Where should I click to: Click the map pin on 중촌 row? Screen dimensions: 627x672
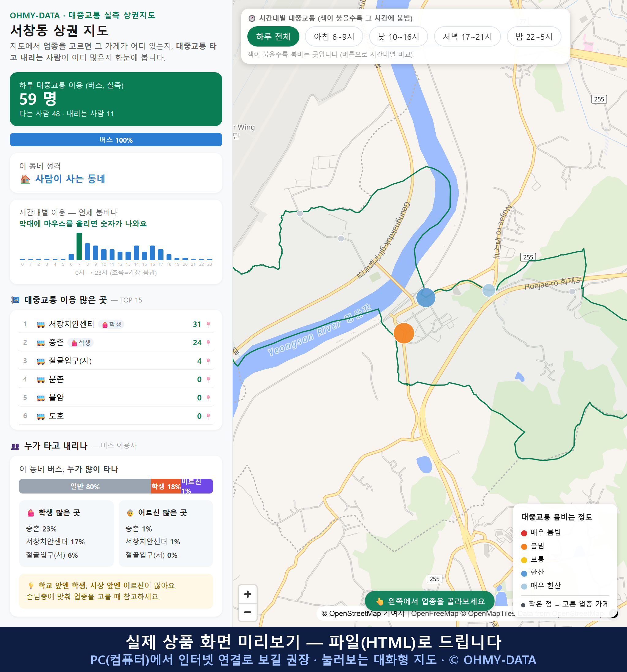coord(208,343)
